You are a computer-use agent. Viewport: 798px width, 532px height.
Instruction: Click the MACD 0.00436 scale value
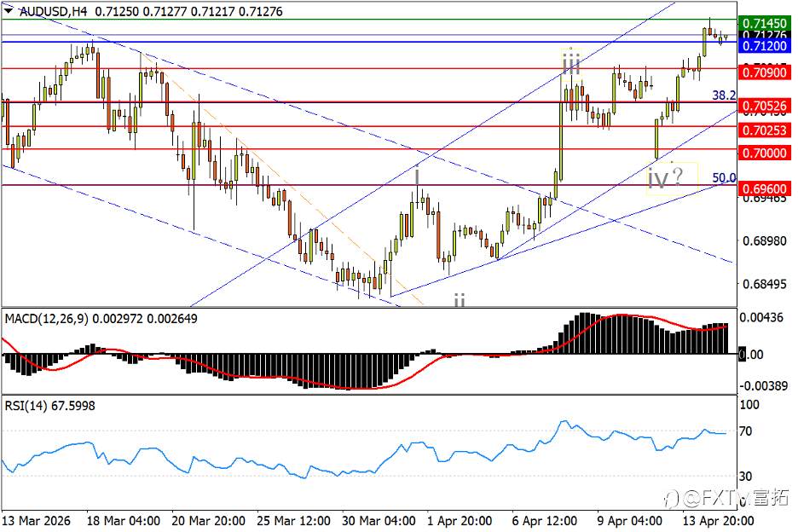click(760, 318)
